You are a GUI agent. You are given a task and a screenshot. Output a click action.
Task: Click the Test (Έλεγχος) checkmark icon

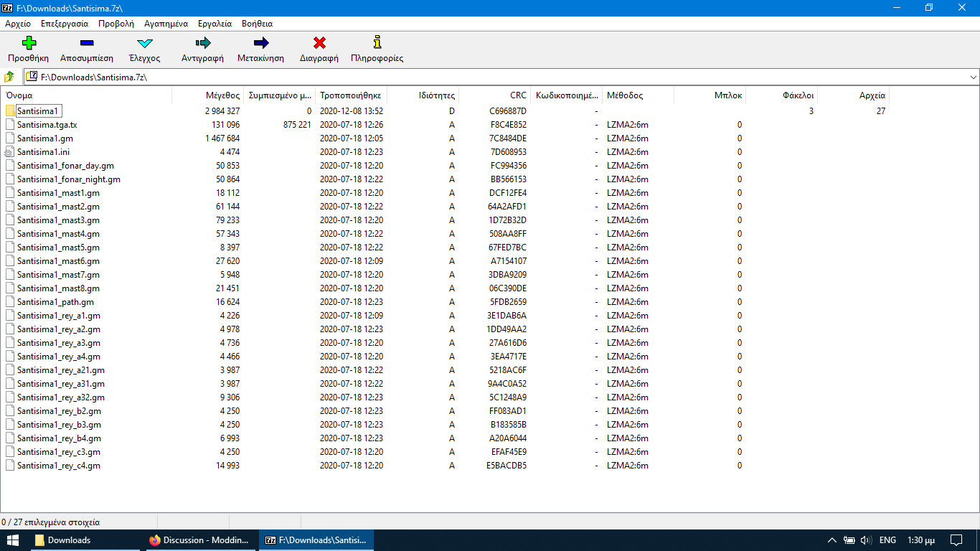coord(145,43)
